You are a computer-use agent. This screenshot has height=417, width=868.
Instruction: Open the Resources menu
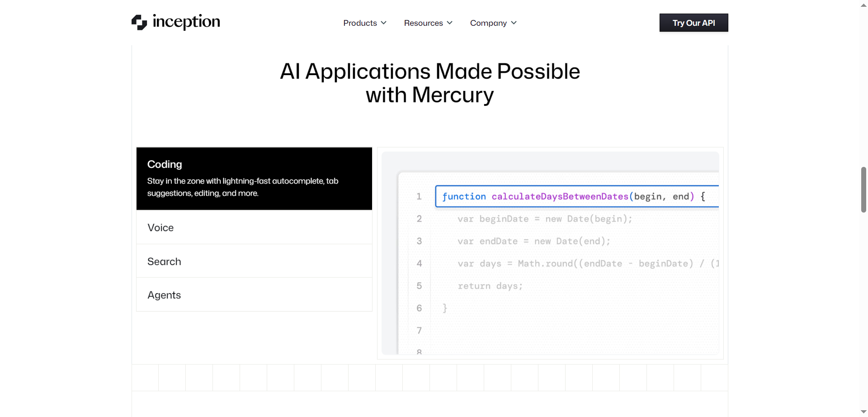coord(428,23)
